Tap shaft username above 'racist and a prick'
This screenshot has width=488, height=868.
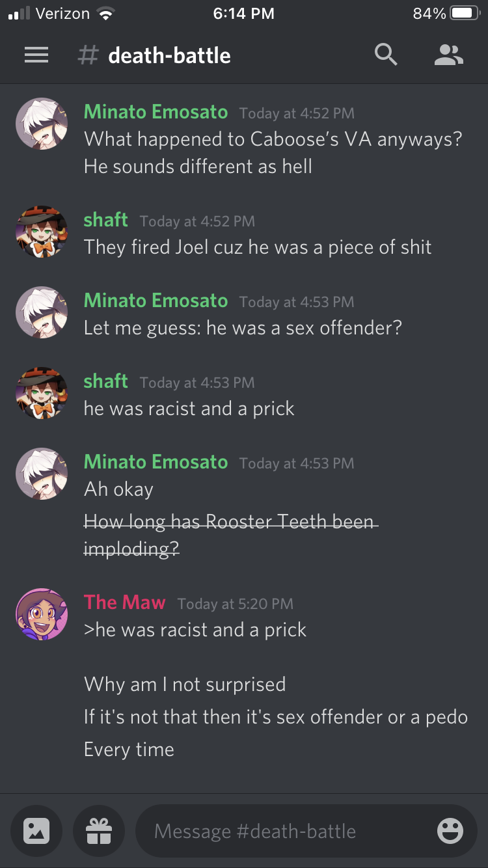coord(105,381)
